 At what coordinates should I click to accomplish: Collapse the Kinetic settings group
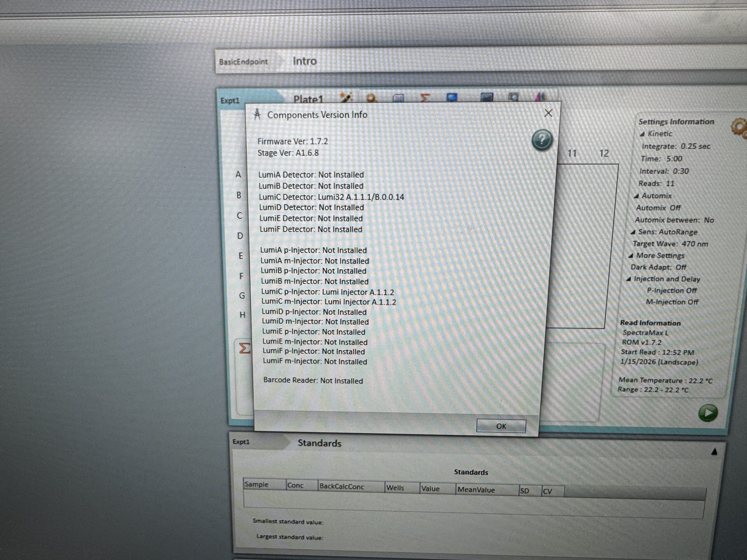pos(642,134)
